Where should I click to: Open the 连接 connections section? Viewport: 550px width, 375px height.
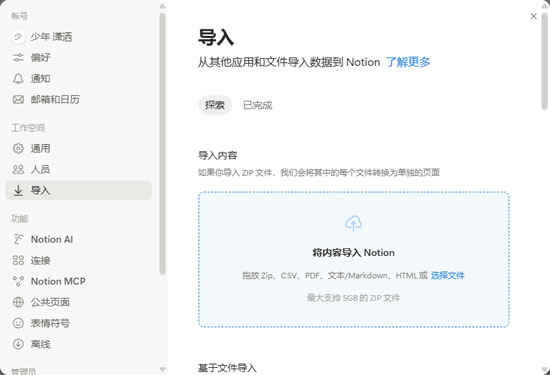pos(79,260)
